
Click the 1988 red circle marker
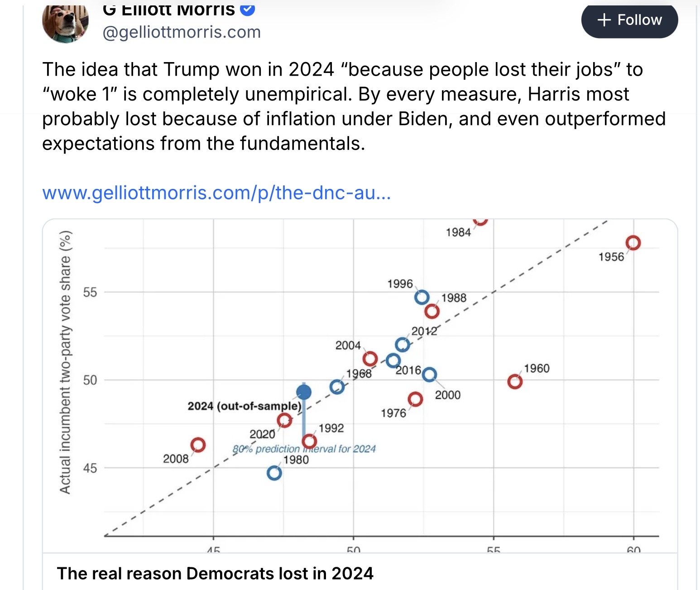[432, 311]
